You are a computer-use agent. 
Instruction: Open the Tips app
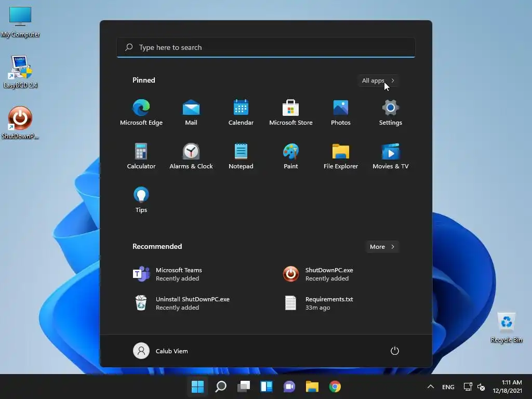(x=141, y=199)
